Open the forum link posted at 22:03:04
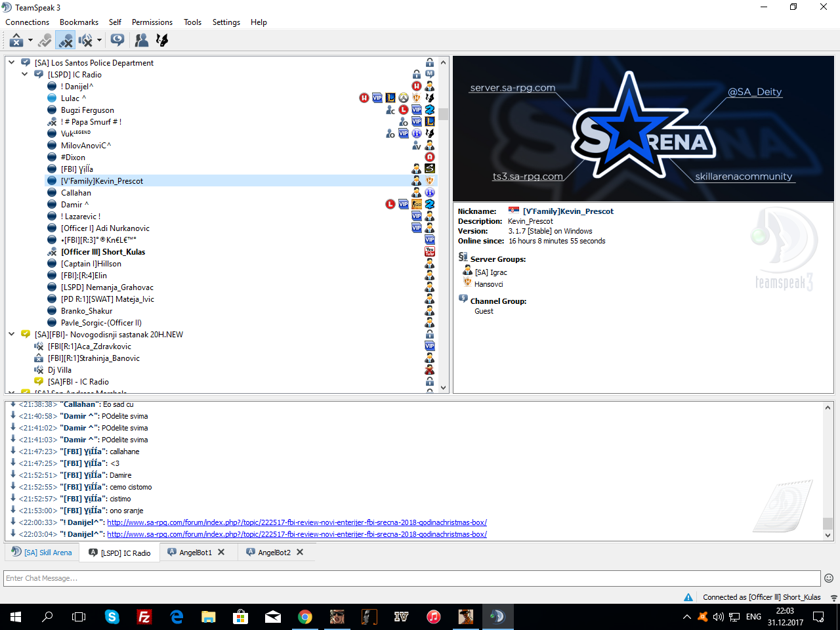This screenshot has width=840, height=630. (x=297, y=534)
